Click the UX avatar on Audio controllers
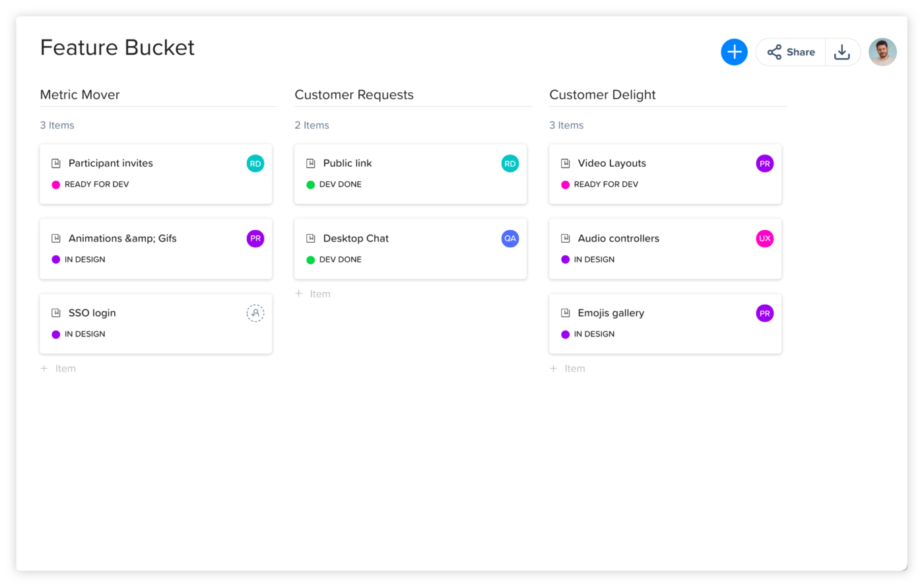 pos(764,239)
